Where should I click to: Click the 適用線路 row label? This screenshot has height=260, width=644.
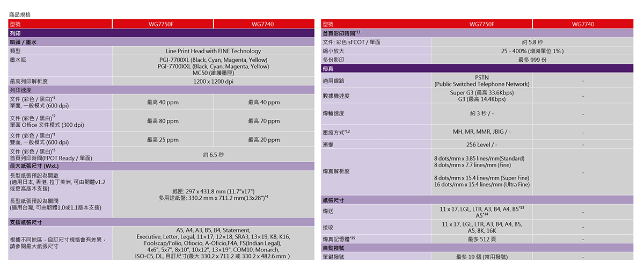pos(333,81)
